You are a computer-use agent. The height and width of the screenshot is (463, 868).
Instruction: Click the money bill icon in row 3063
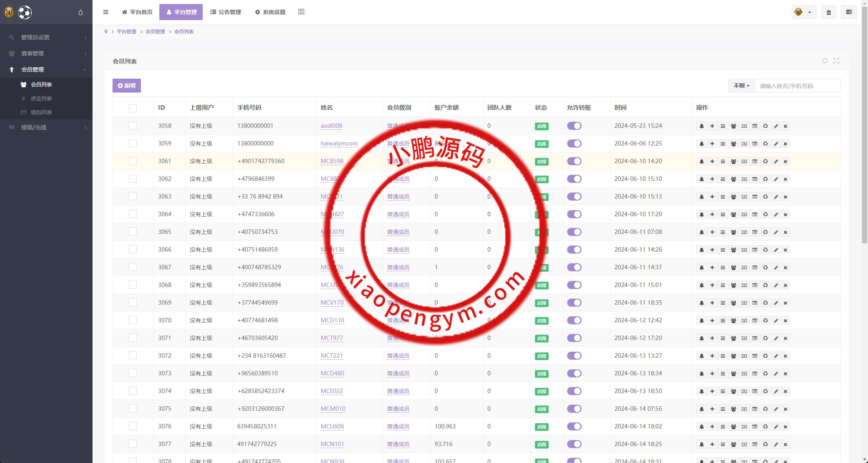744,197
